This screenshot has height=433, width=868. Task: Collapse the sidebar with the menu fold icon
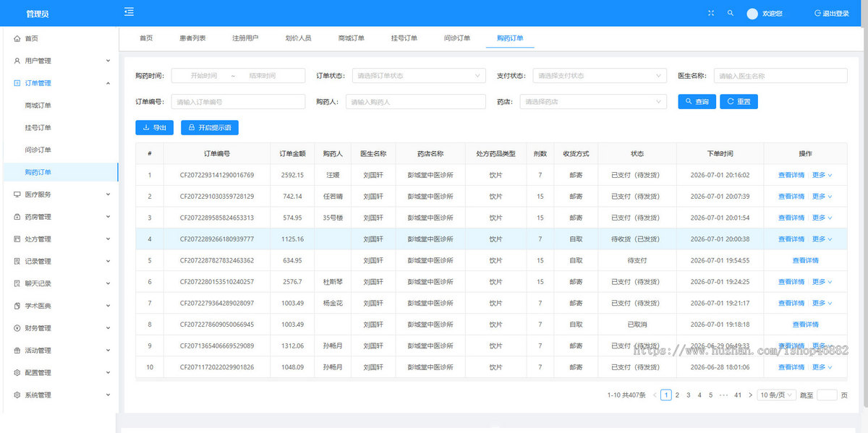[129, 12]
